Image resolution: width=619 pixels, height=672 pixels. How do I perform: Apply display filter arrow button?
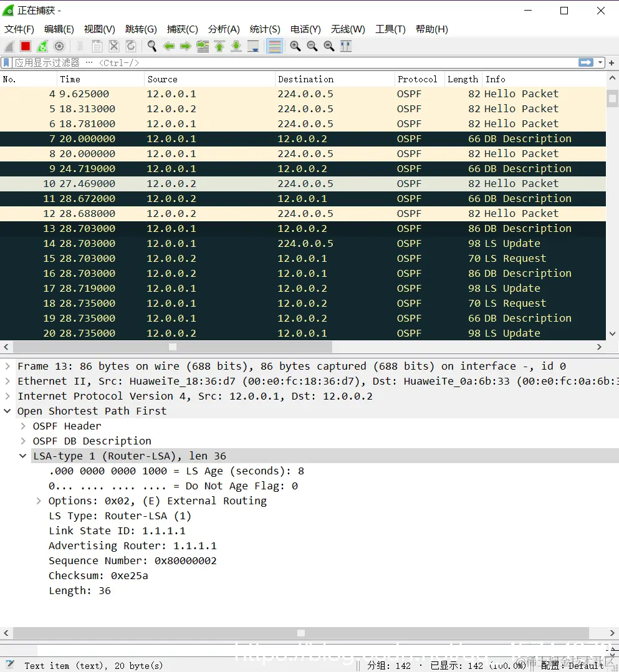coord(586,62)
